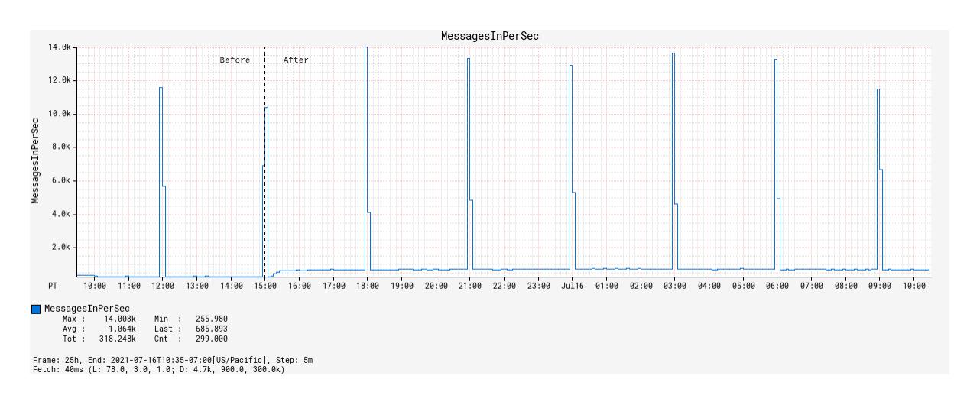
Task: Click the Jul16 date label on x-axis
Action: pos(573,286)
